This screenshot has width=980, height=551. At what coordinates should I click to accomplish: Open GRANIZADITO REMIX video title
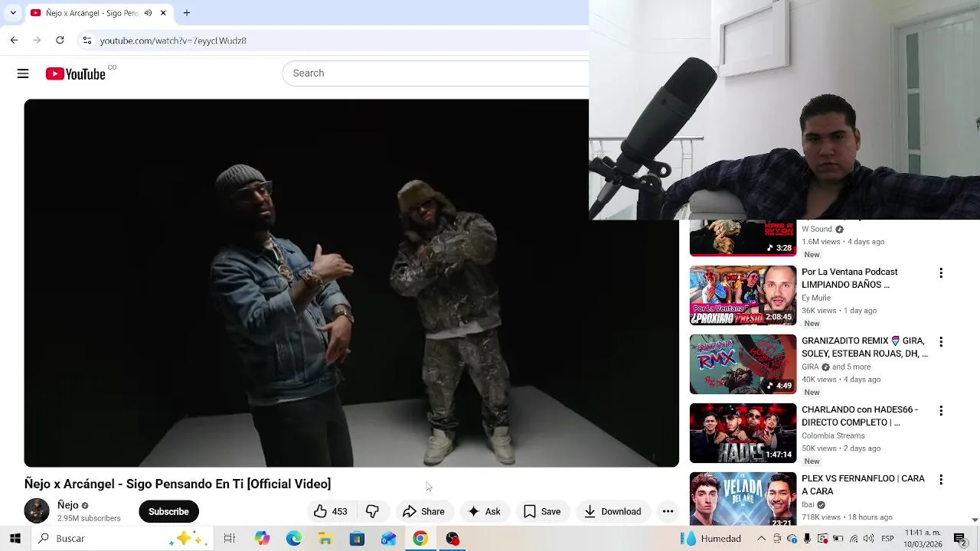point(864,347)
